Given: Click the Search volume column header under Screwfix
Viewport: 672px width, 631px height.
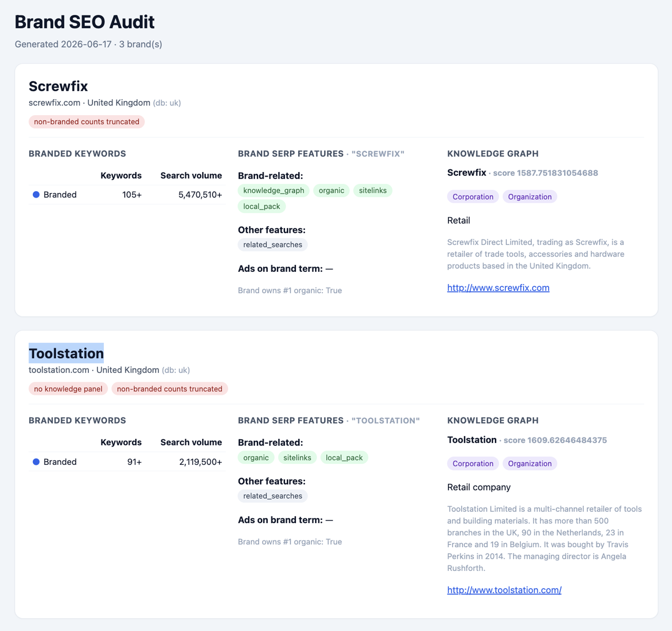Looking at the screenshot, I should 191,176.
